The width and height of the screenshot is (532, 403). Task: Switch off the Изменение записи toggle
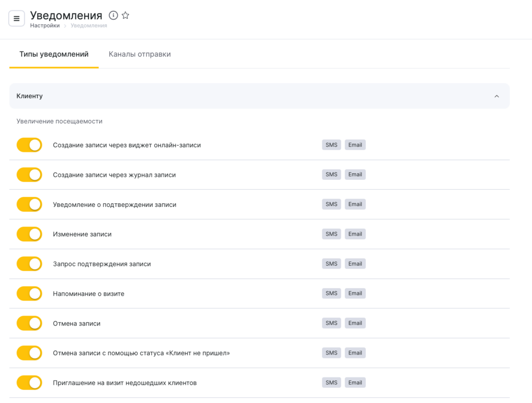tap(29, 234)
